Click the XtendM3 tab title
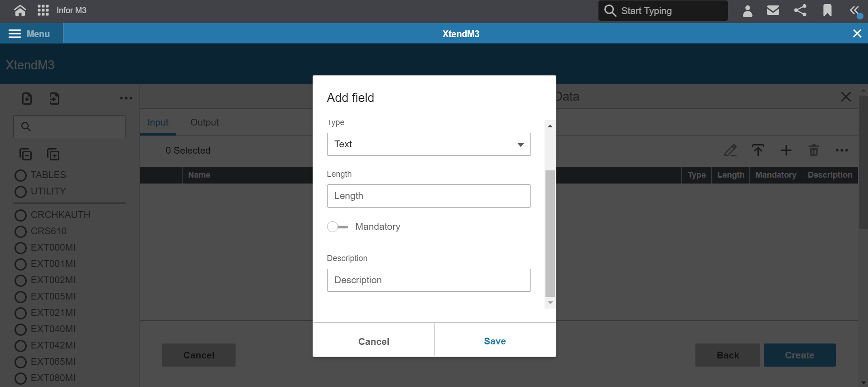The image size is (868, 387). click(x=461, y=34)
